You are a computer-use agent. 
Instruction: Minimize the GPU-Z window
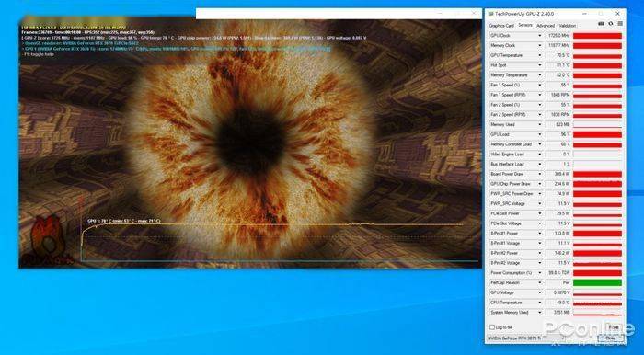[586, 14]
